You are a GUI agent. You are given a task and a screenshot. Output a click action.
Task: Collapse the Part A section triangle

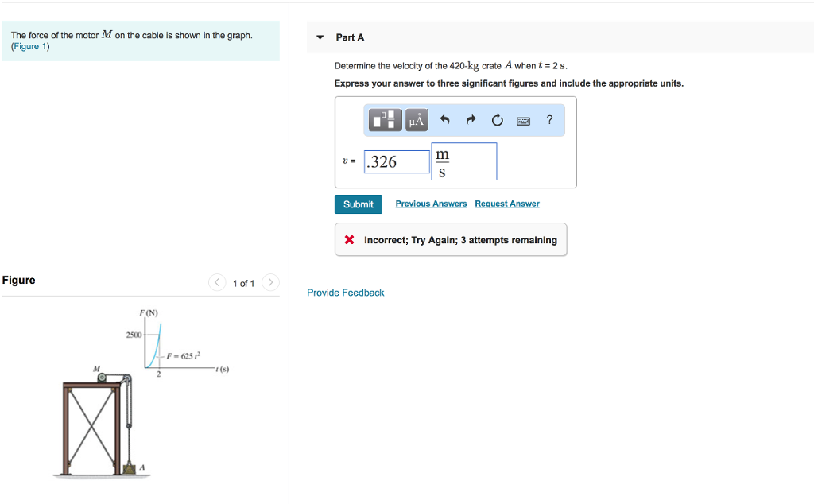(320, 37)
